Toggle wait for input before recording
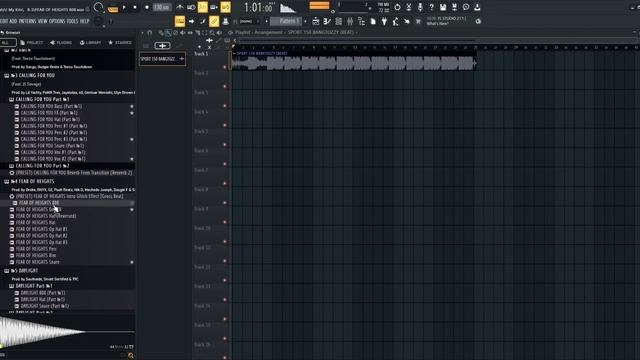This screenshot has height=360, width=640. pos(191,7)
